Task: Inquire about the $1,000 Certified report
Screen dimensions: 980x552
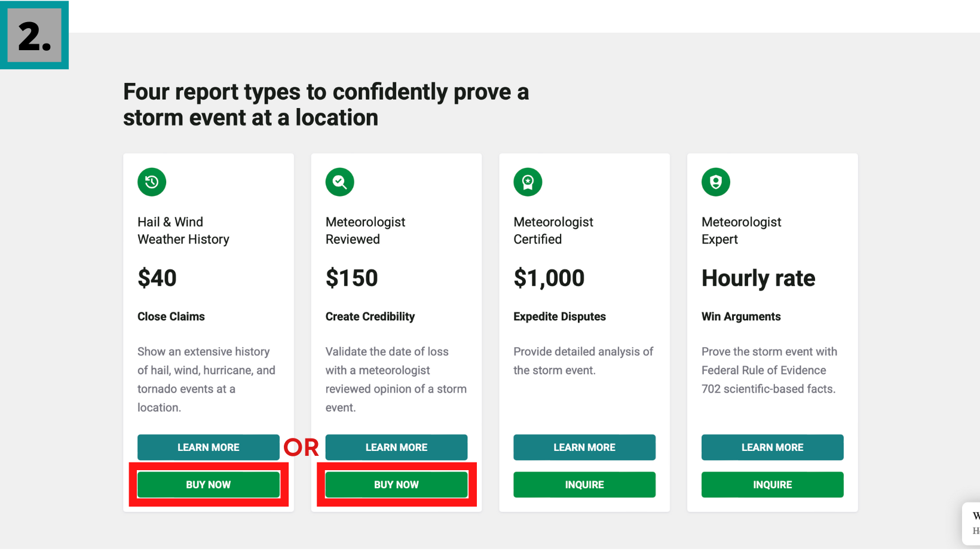Action: tap(584, 484)
